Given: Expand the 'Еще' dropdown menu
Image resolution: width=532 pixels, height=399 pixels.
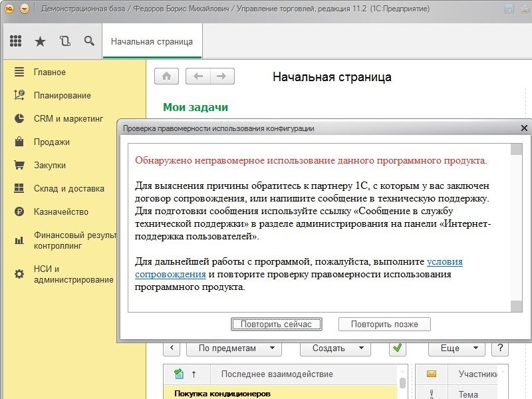Looking at the screenshot, I should [456, 348].
